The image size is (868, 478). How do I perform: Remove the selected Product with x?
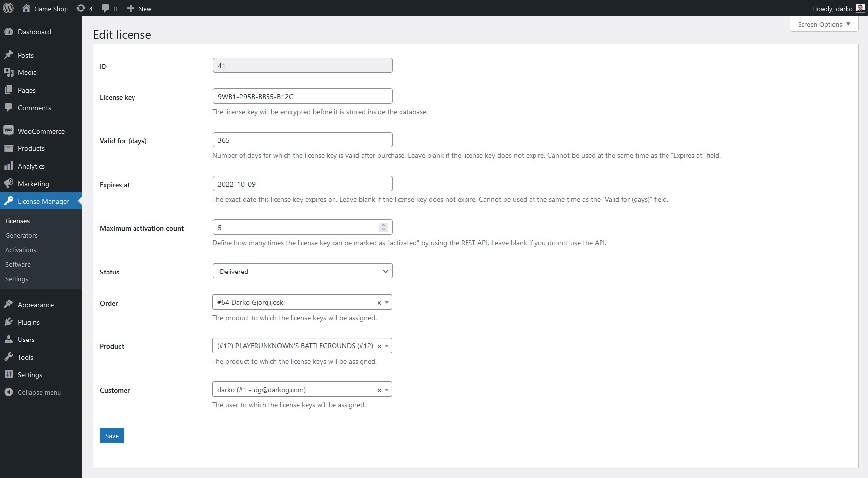379,346
